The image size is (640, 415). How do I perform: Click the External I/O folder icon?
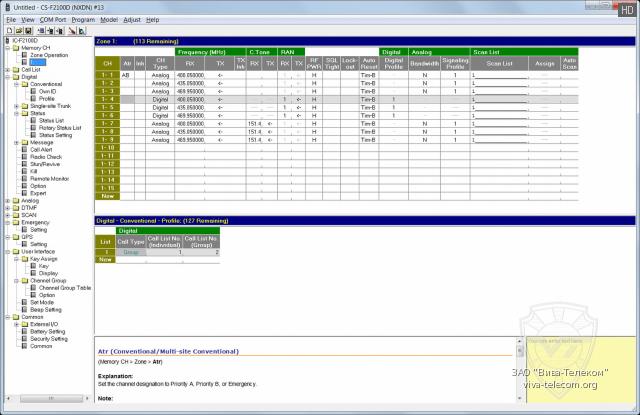pos(25,324)
